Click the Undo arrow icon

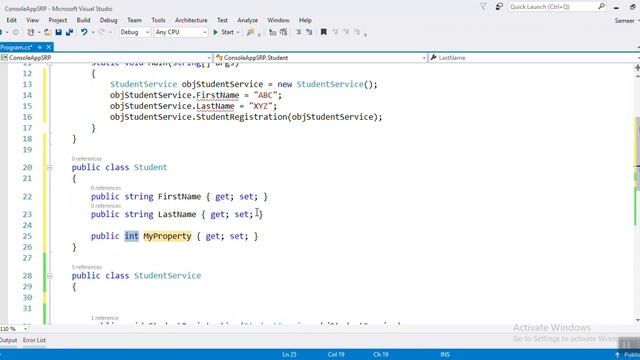tap(84, 32)
